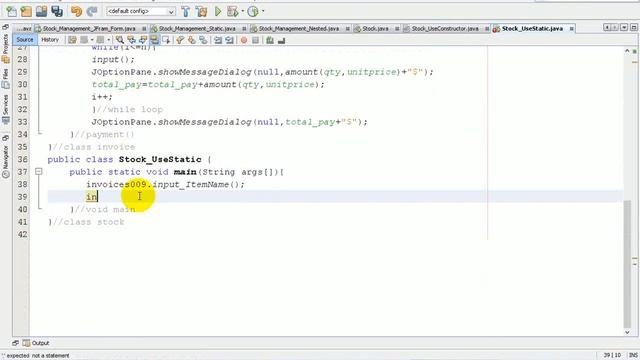Switch to Stock.java tab
Image resolution: width=640 pixels, height=360 pixels.
tap(375, 29)
